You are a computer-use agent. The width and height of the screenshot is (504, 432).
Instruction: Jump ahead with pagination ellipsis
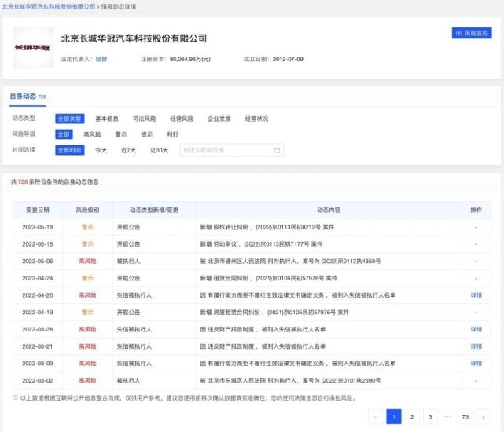(x=447, y=416)
